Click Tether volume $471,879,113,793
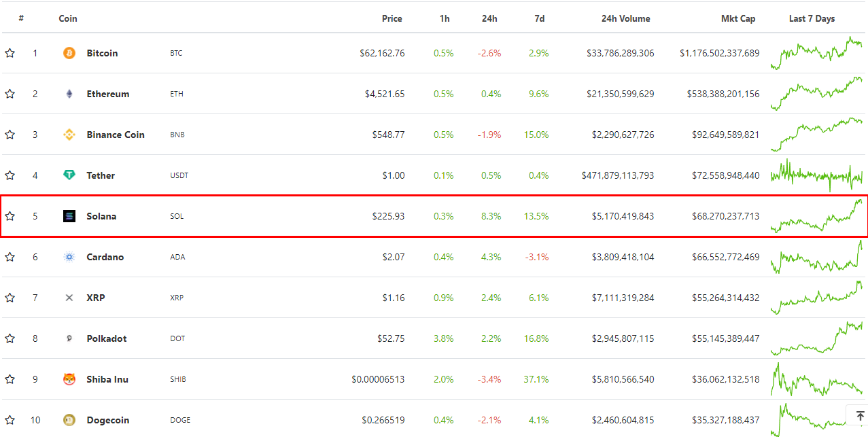 click(x=618, y=175)
